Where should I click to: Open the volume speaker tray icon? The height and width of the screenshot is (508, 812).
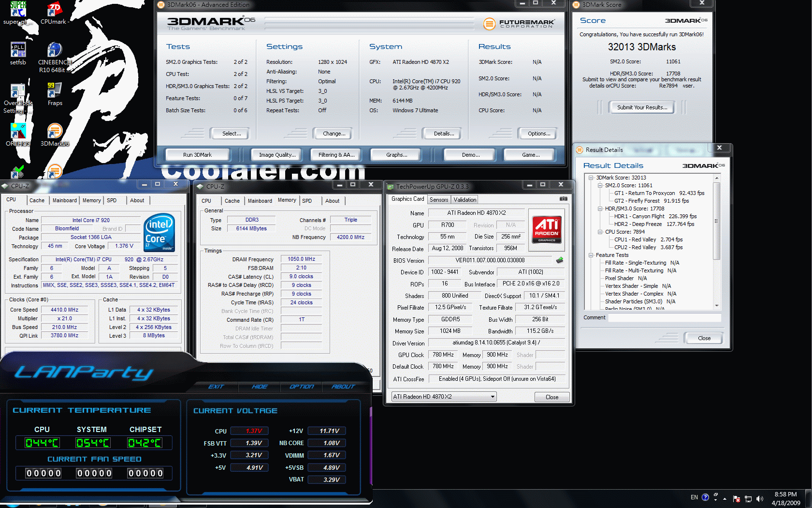(x=759, y=498)
